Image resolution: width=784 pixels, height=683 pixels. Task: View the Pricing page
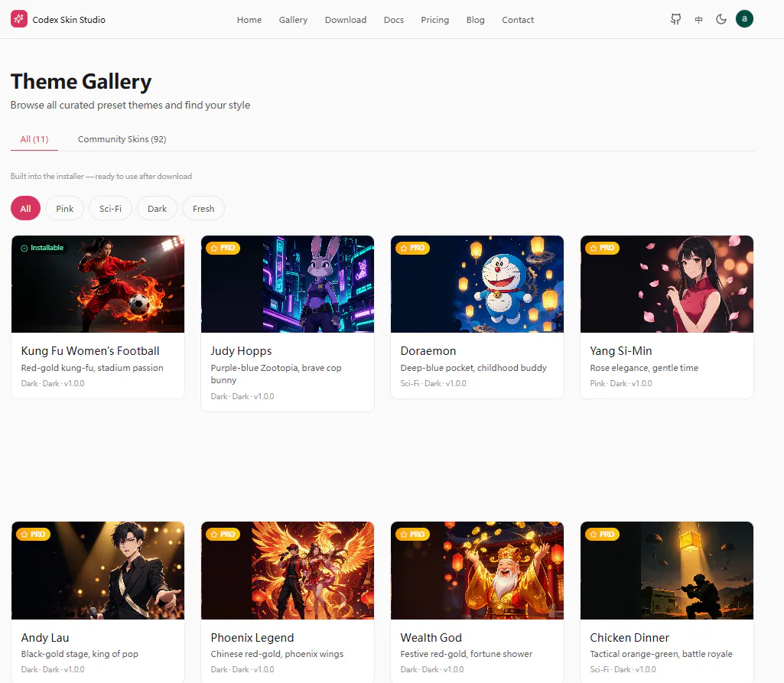(x=434, y=19)
